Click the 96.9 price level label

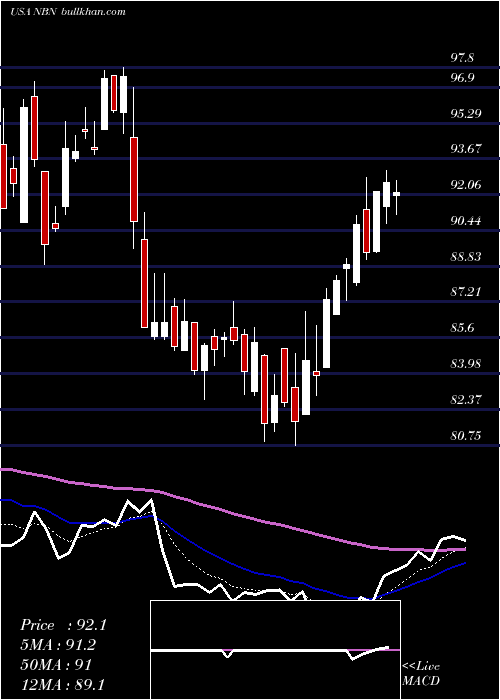[462, 78]
